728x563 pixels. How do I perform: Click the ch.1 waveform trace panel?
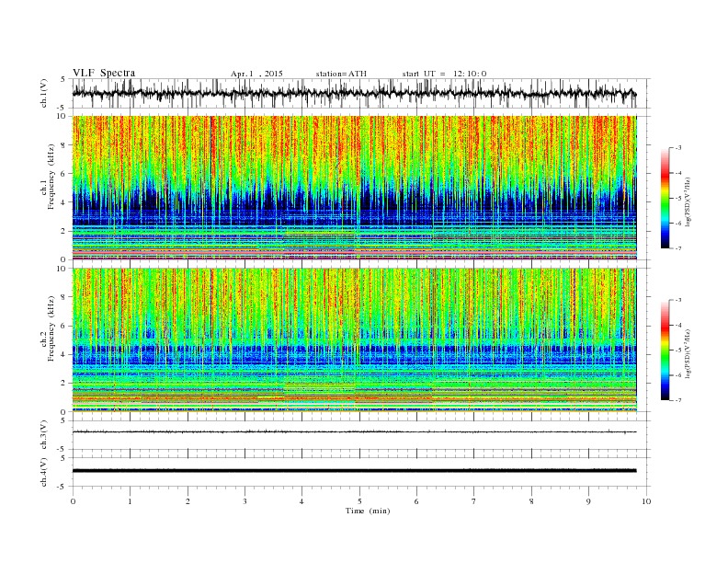pyautogui.click(x=361, y=93)
